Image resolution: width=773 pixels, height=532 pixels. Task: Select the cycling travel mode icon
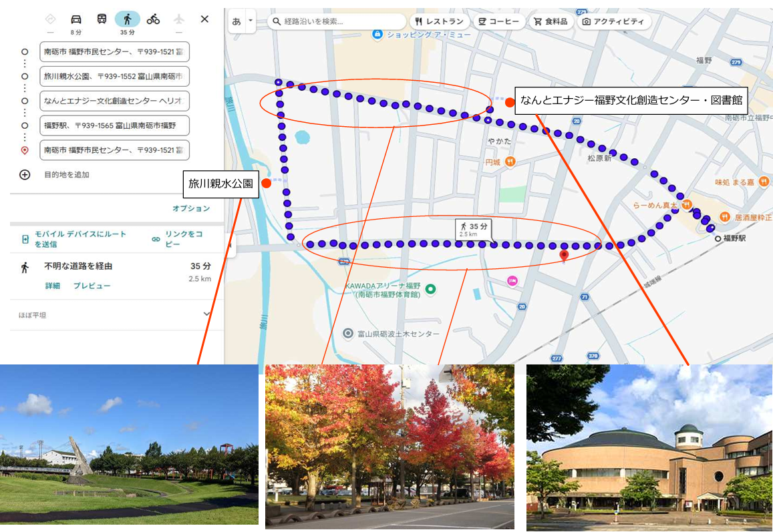tap(153, 19)
